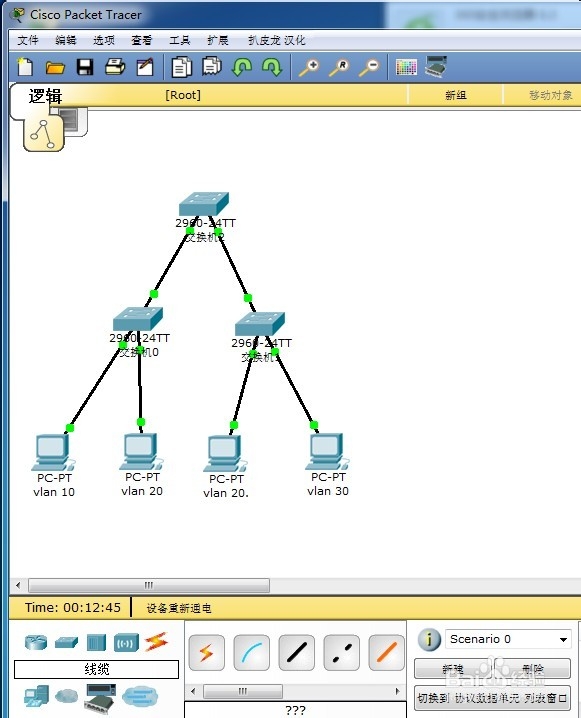Open the 编辑 menu

point(66,40)
